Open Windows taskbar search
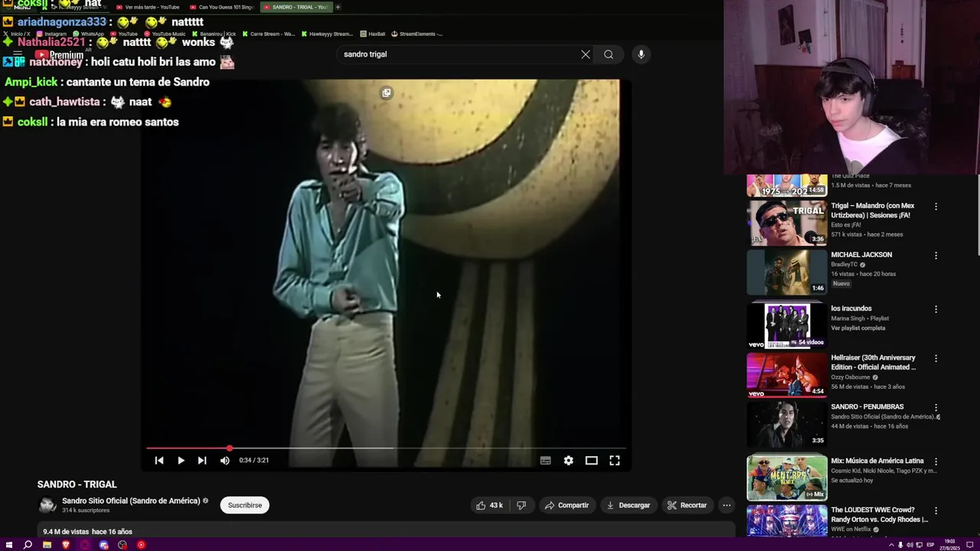 tap(28, 545)
